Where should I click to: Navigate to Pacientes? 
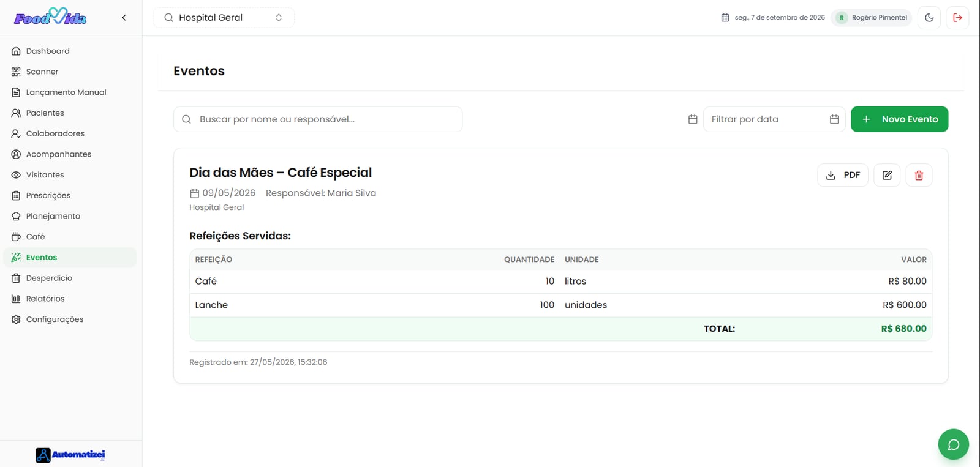point(70,113)
